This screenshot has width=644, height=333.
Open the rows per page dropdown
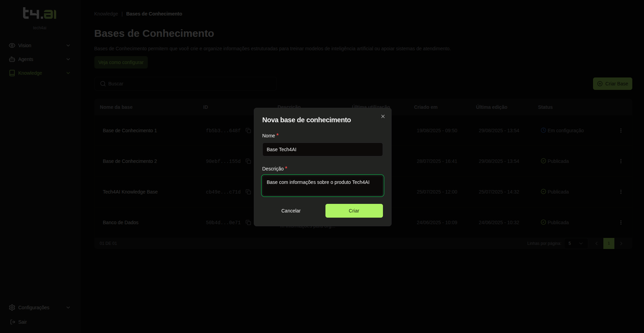[575, 243]
